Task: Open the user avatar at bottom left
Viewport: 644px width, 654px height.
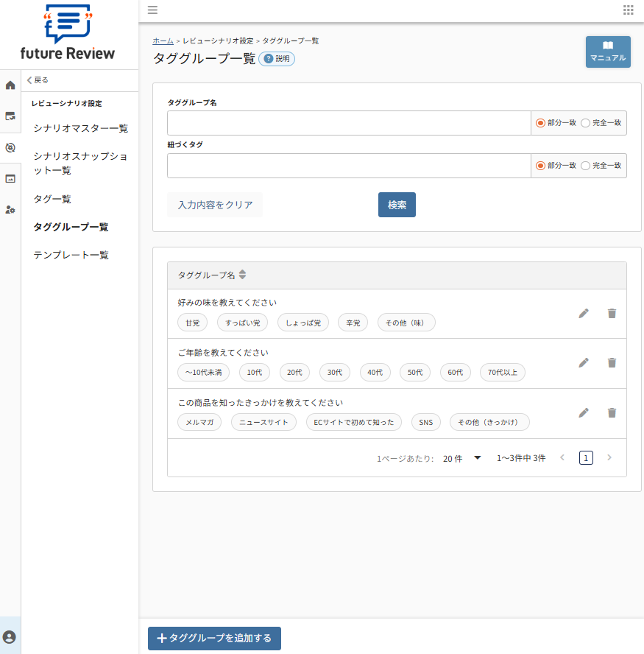Action: click(x=10, y=636)
